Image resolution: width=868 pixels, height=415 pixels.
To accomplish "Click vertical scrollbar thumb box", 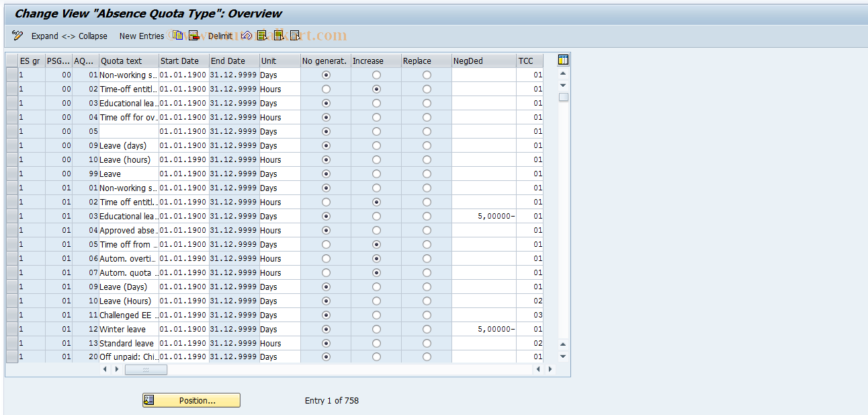I will click(x=563, y=97).
